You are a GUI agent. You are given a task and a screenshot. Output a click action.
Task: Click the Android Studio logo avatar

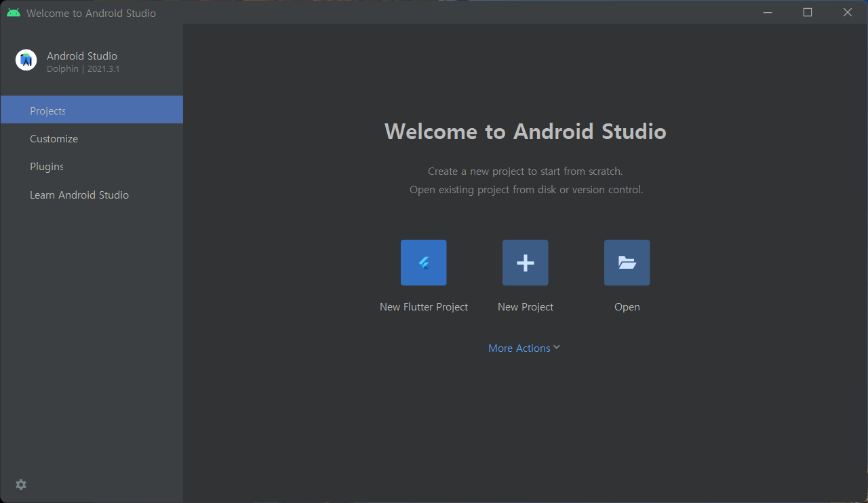click(x=26, y=60)
